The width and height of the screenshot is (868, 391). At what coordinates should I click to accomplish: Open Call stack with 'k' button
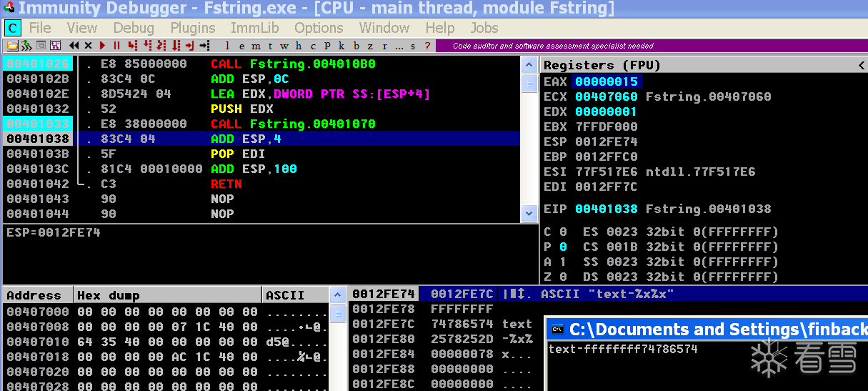[x=341, y=46]
